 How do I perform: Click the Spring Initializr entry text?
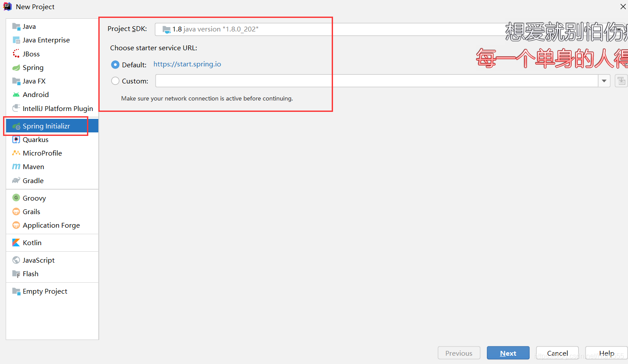[46, 126]
